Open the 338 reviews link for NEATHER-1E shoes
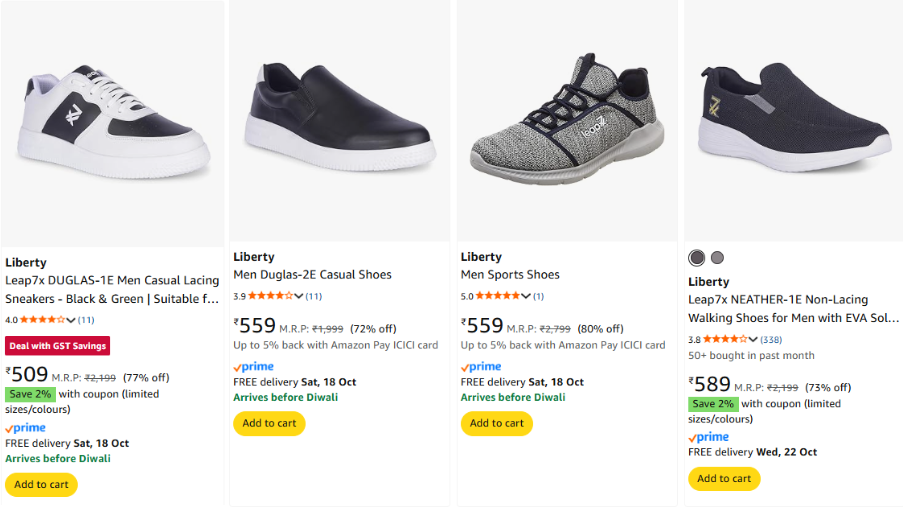 771,340
